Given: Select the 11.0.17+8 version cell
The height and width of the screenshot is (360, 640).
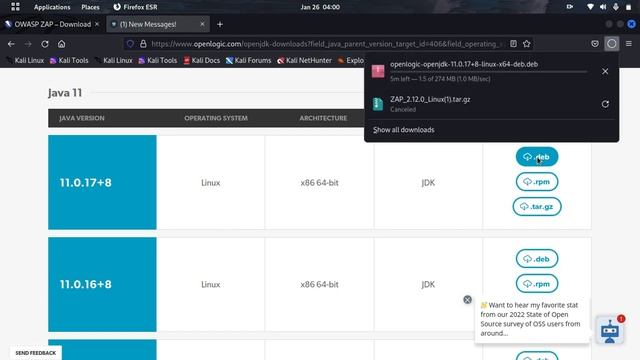Looking at the screenshot, I should point(102,182).
